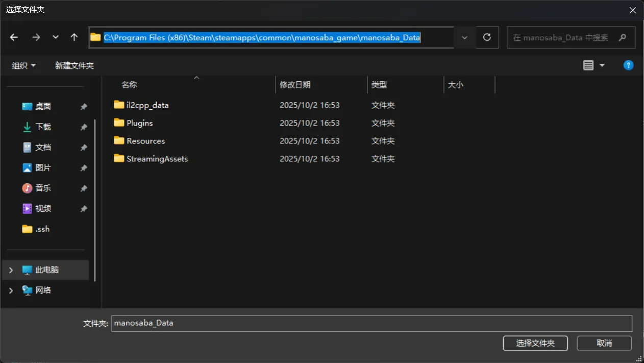This screenshot has width=644, height=363.
Task: Expand the address bar history dropdown
Action: pyautogui.click(x=464, y=37)
